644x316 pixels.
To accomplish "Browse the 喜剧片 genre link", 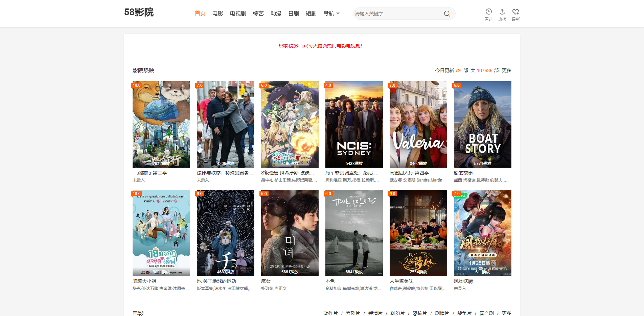I will [353, 313].
